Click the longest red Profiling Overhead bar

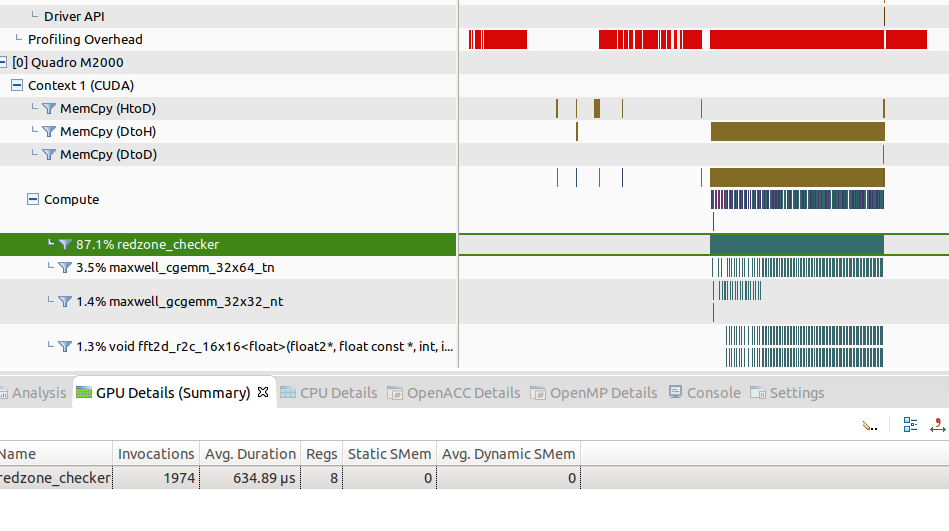[x=796, y=39]
